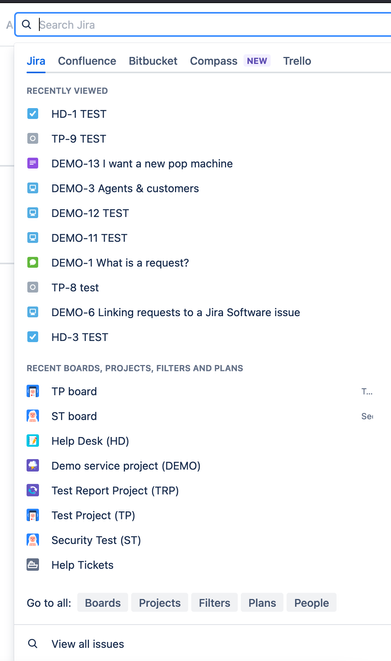Select the Trello tab
391x661 pixels.
click(x=297, y=61)
